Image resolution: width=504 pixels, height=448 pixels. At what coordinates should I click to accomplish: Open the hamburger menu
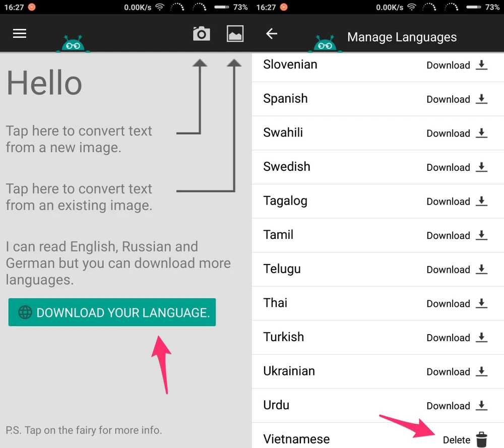(20, 33)
